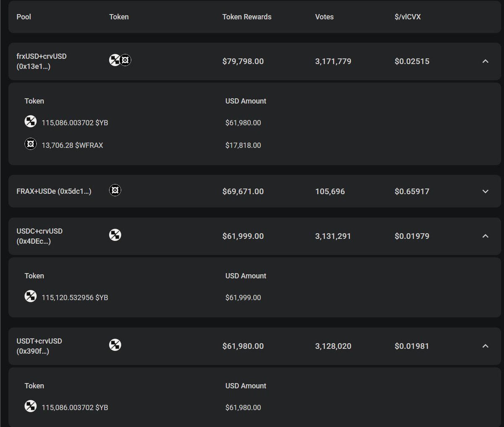Select the YB token icon in frxUSD+crvUSD row

click(x=114, y=60)
